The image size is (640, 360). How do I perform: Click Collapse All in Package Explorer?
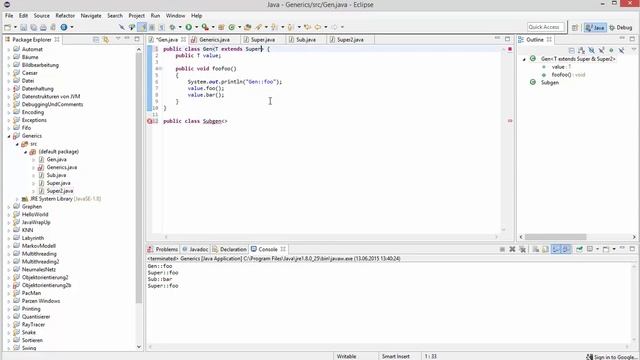click(x=96, y=40)
